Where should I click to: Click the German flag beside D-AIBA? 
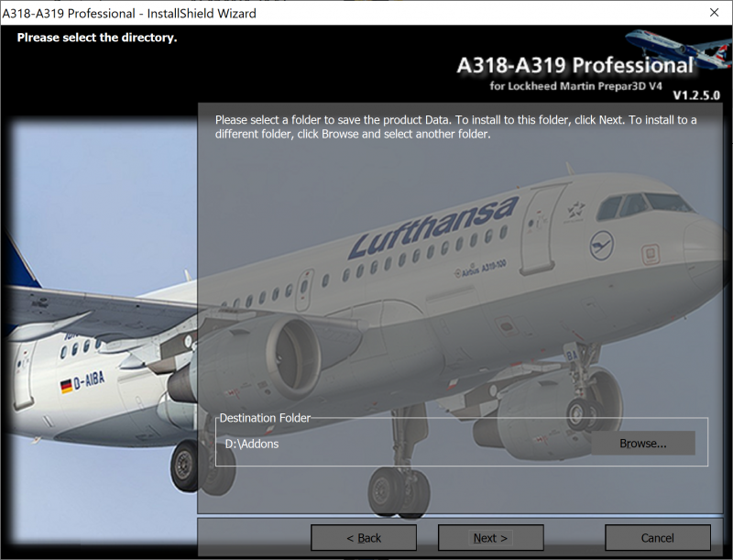(66, 386)
